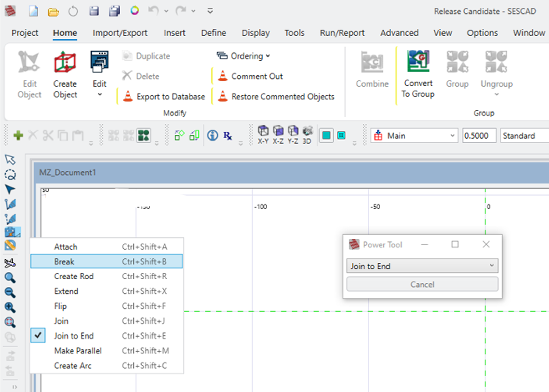Toggle the solid teal square display button
The height and width of the screenshot is (392, 549).
tap(326, 135)
